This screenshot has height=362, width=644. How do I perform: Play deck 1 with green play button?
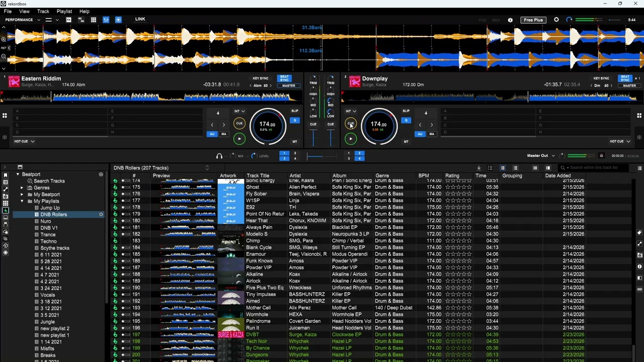[239, 139]
